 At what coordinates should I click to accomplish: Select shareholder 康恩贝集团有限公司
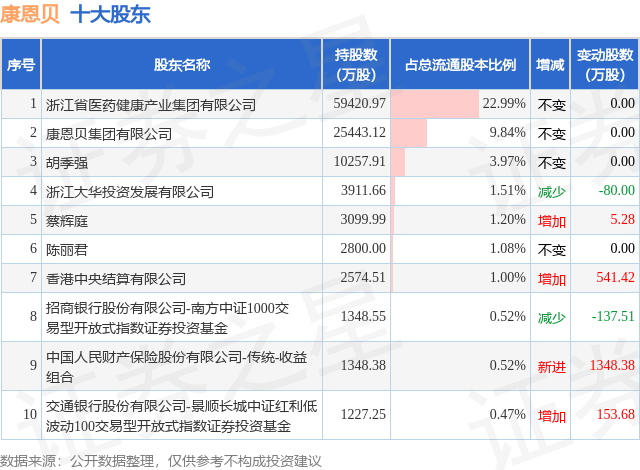(x=109, y=134)
